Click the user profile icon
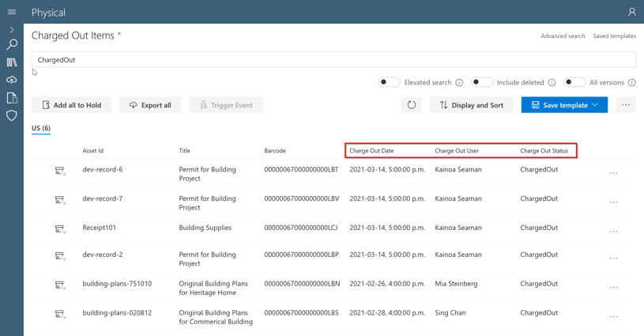Screen dimensions: 644x336 pos(631,12)
